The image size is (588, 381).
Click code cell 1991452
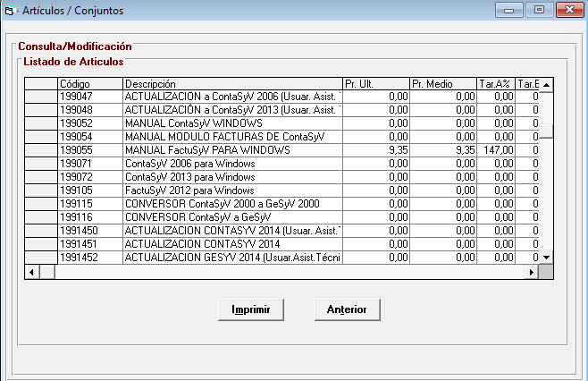tap(90, 258)
